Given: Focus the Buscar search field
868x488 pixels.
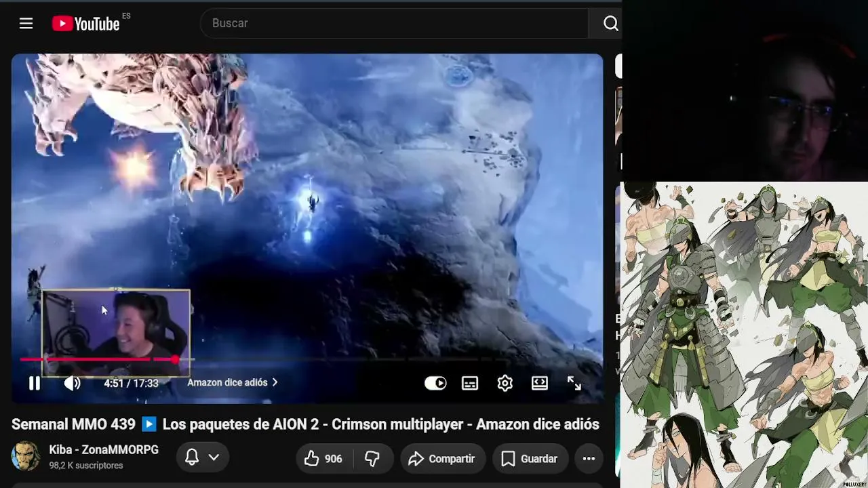Looking at the screenshot, I should [x=394, y=23].
